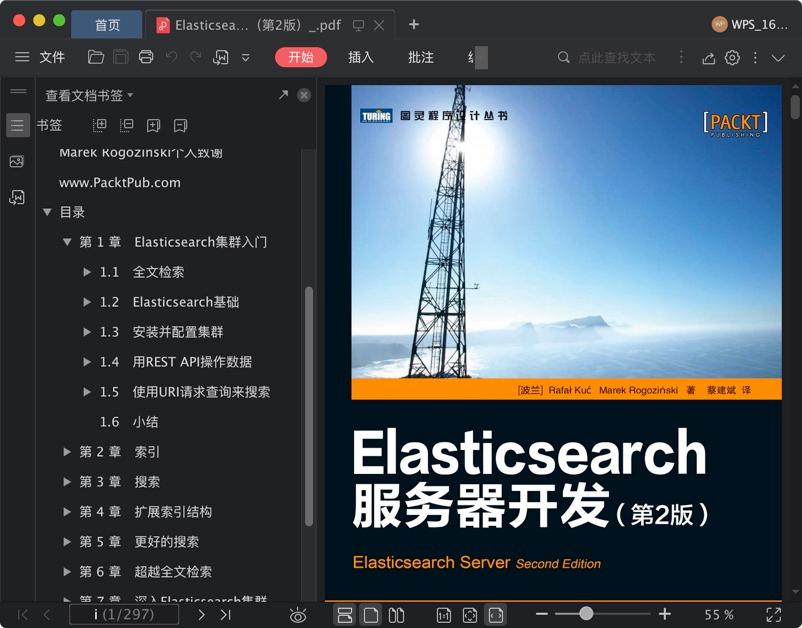This screenshot has height=628, width=802.
Task: Open settings gear icon
Action: click(x=732, y=57)
